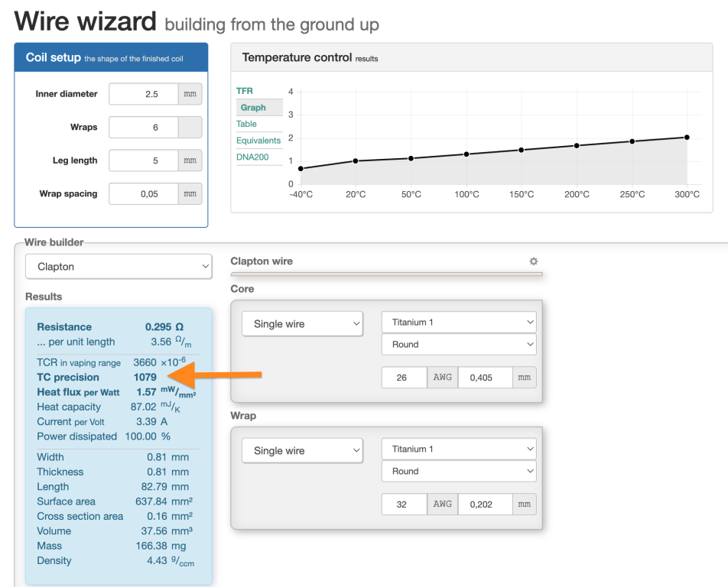Click the TCR 3660 value
Screen dimensions: 728x587
145,362
